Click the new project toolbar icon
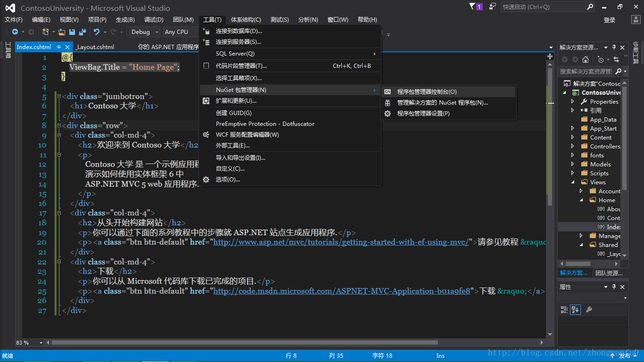This screenshot has height=362, width=644. click(46, 32)
